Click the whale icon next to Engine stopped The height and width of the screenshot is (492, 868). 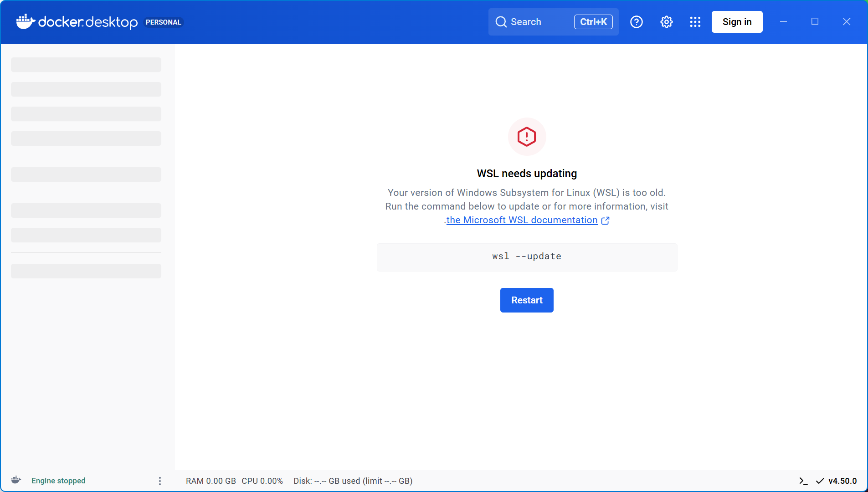point(15,479)
